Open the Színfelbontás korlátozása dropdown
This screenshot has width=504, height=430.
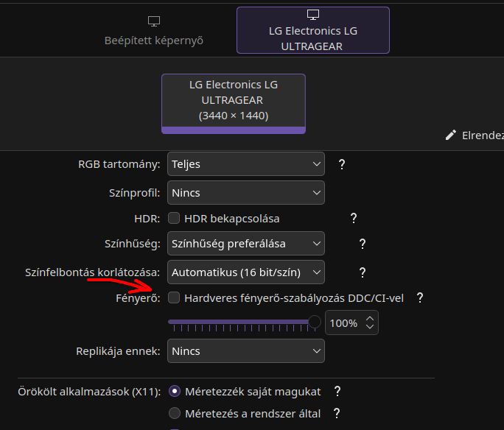click(246, 272)
